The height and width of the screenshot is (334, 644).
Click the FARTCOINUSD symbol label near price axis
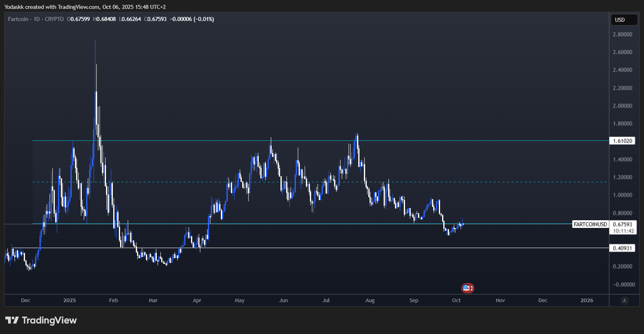coord(590,224)
